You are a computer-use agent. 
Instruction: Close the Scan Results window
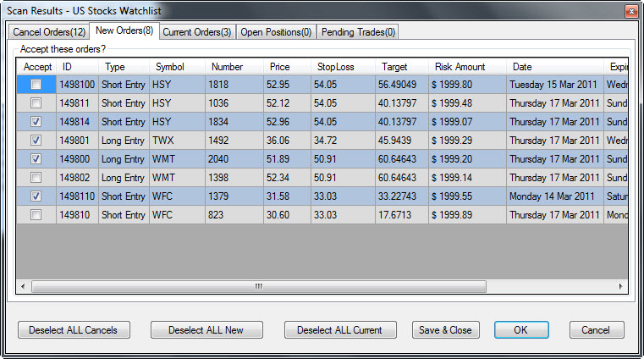pos(631,11)
